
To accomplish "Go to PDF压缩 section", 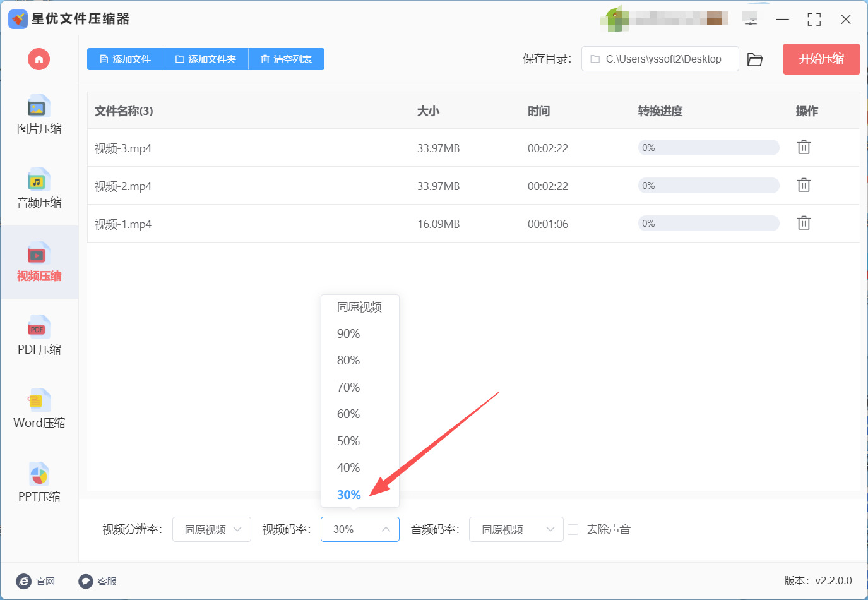I will [39, 336].
